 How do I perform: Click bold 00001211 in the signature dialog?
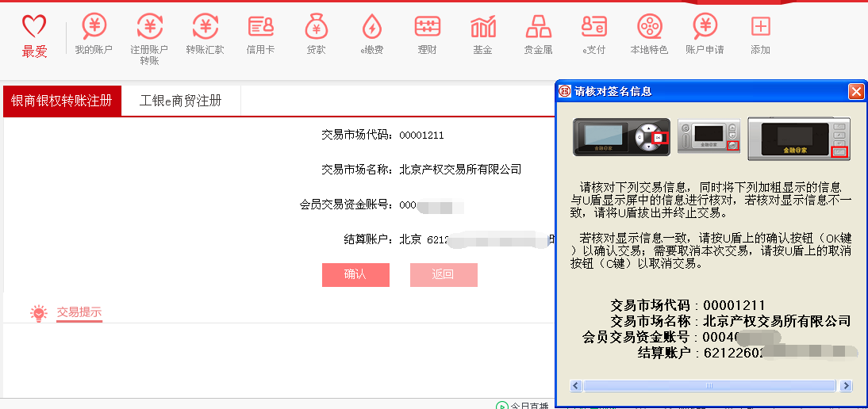734,305
